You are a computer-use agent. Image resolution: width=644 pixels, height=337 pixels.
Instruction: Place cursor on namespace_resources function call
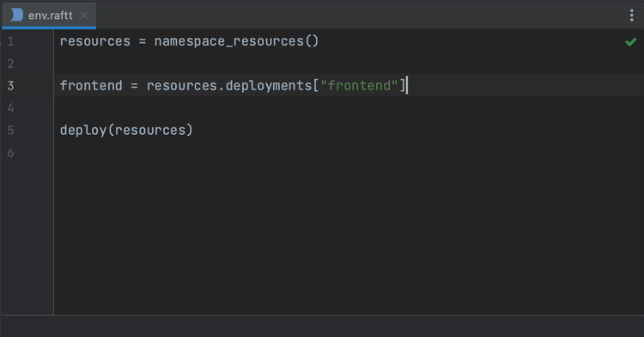point(236,41)
